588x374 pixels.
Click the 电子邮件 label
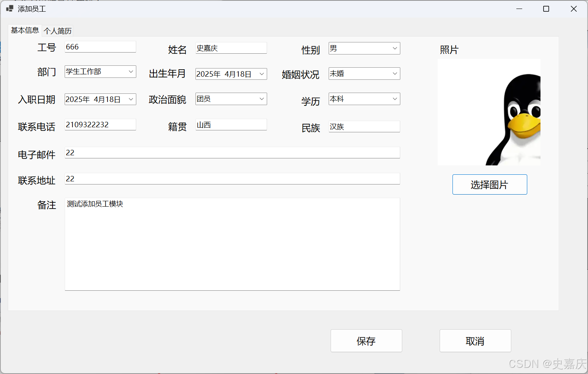37,155
